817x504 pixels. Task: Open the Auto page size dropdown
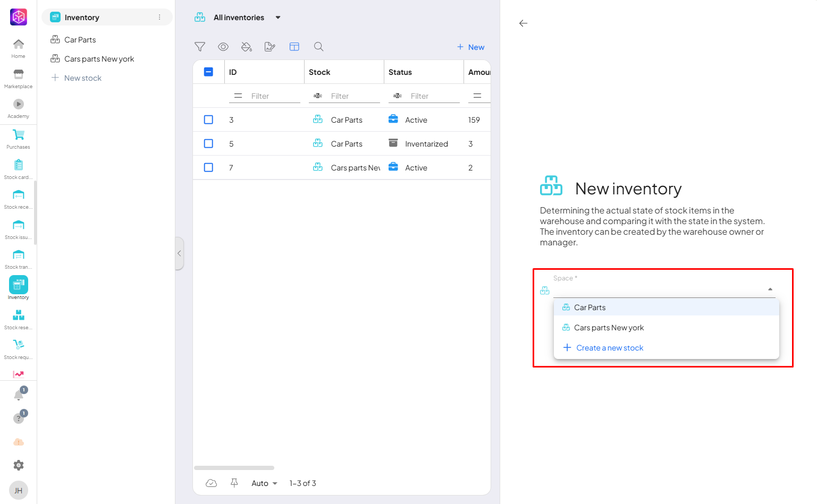point(264,483)
